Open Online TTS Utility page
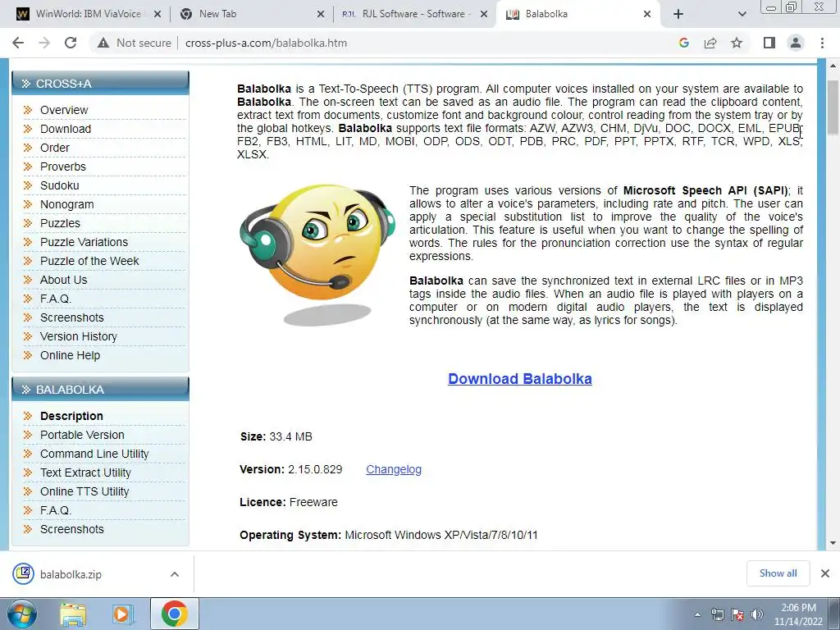Image resolution: width=840 pixels, height=630 pixels. pos(84,491)
